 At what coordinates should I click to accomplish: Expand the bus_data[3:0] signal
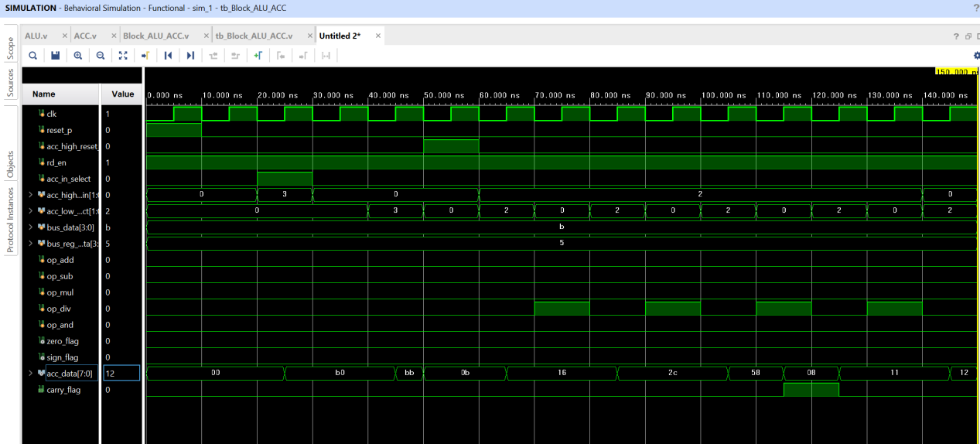click(31, 227)
